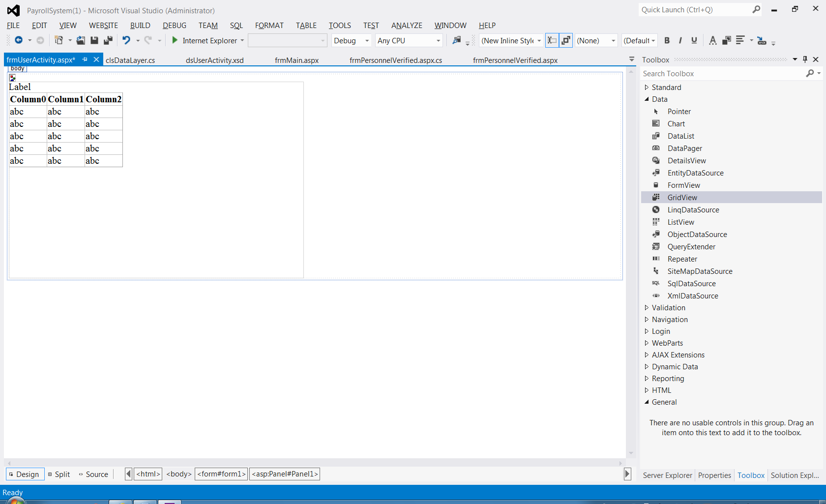Viewport: 826px width, 504px height.
Task: Open the ANALYZE menu
Action: (x=407, y=25)
